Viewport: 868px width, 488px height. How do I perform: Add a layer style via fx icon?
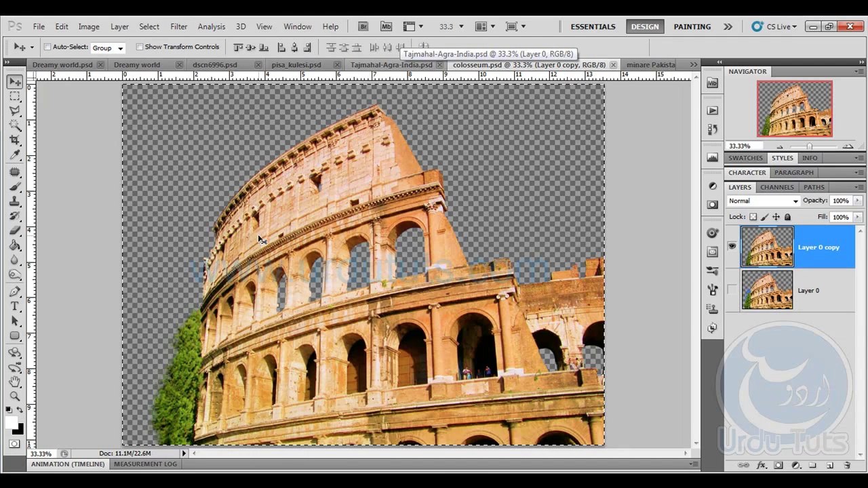pyautogui.click(x=761, y=466)
